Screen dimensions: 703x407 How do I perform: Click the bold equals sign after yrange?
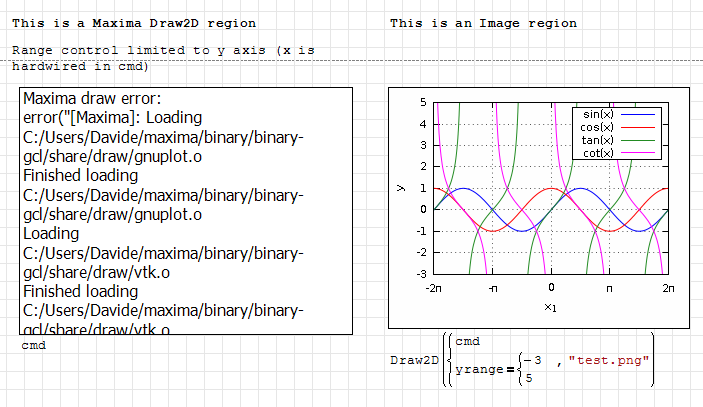point(510,370)
